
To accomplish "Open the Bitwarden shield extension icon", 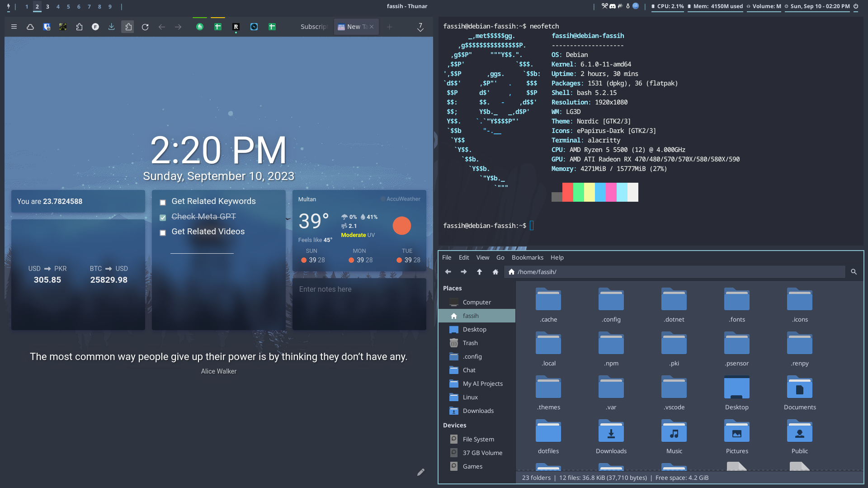I will point(47,27).
